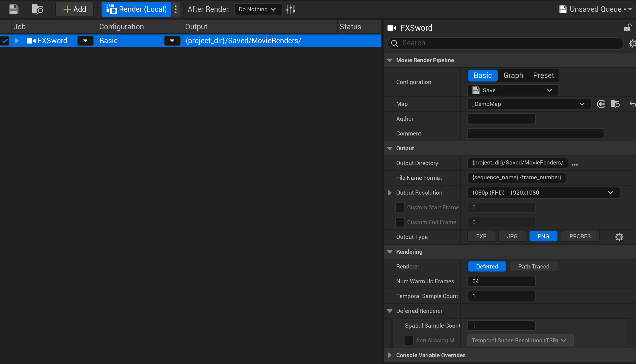Viewport: 636px width, 364px height.
Task: Open the _DemoMap map dropdown
Action: coord(530,104)
